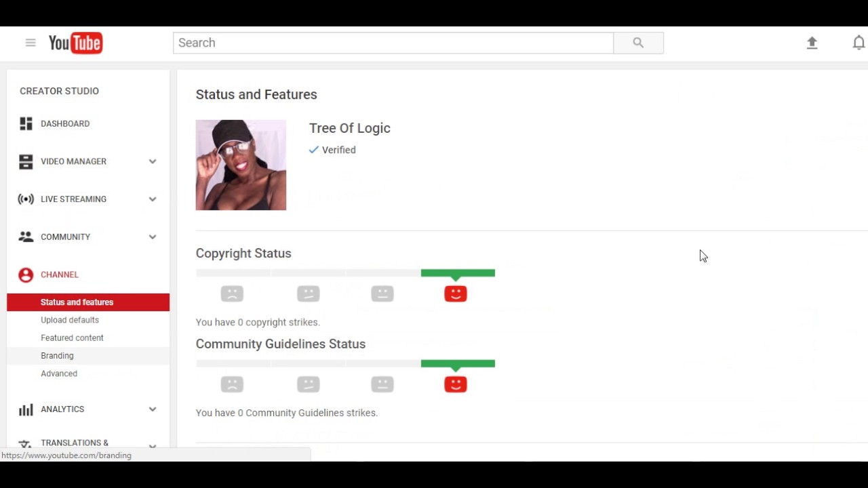
Task: Click the second face icon in Community Guidelines Status
Action: (x=309, y=384)
